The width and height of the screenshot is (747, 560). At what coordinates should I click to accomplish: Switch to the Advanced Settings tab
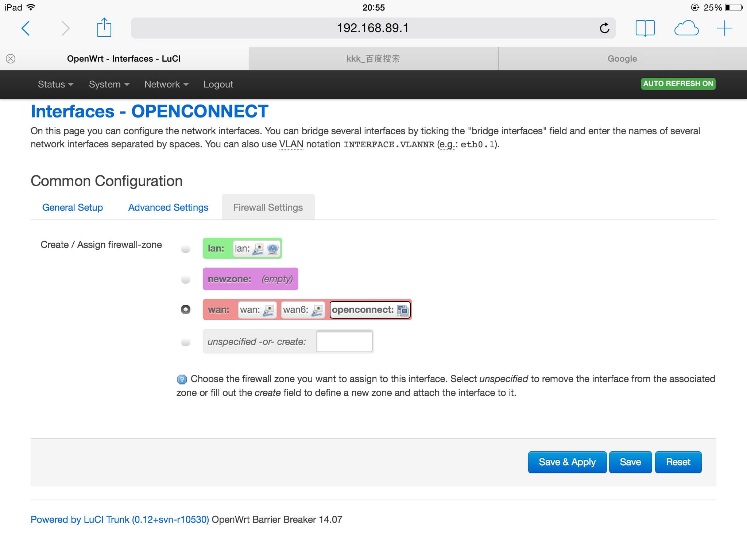168,207
